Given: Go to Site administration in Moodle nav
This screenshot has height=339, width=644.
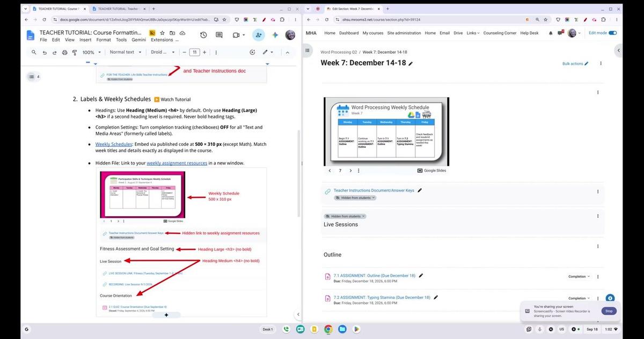Looking at the screenshot, I should (x=404, y=33).
